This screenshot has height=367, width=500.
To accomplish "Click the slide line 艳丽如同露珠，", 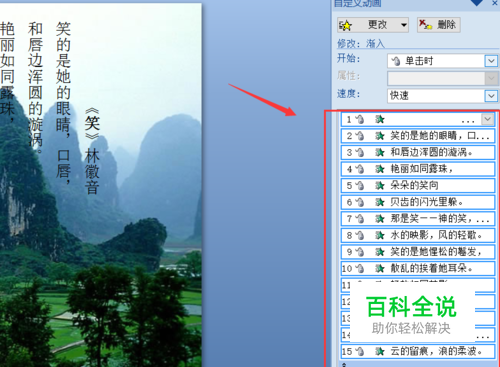I will click(x=7, y=72).
